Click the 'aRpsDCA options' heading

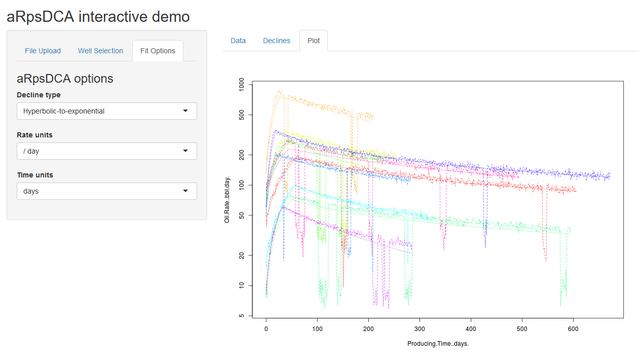(x=65, y=79)
